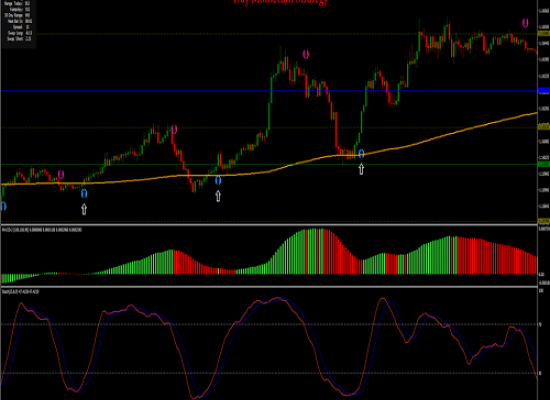
Task: Click the 'Range Today' info row
Action: (18, 4)
